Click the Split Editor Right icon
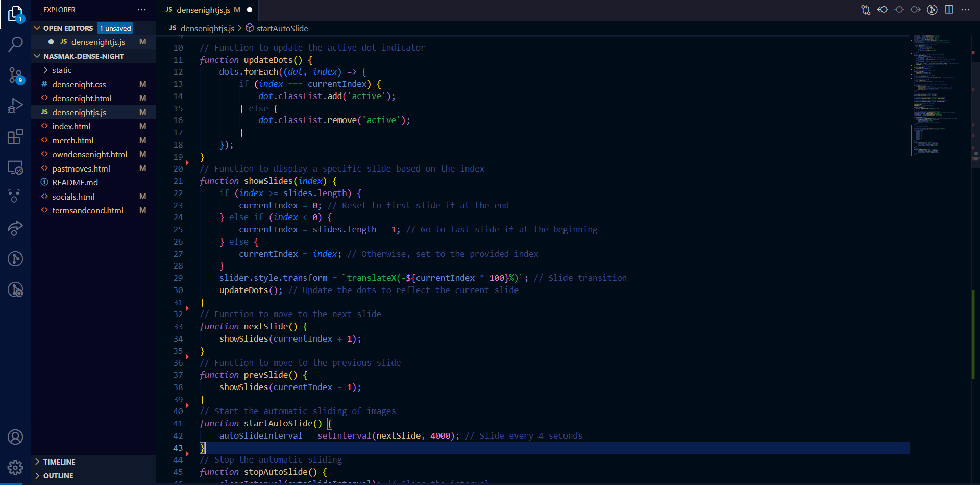Screen dimensions: 980x485 click(949, 10)
